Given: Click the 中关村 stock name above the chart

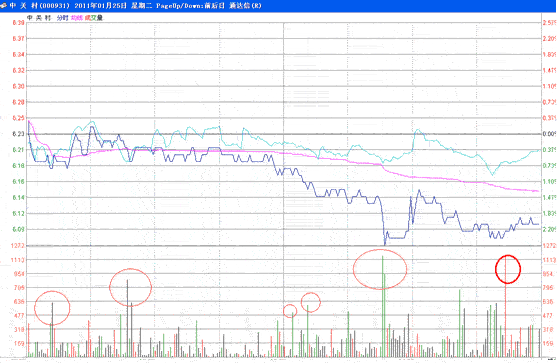Looking at the screenshot, I should [39, 18].
